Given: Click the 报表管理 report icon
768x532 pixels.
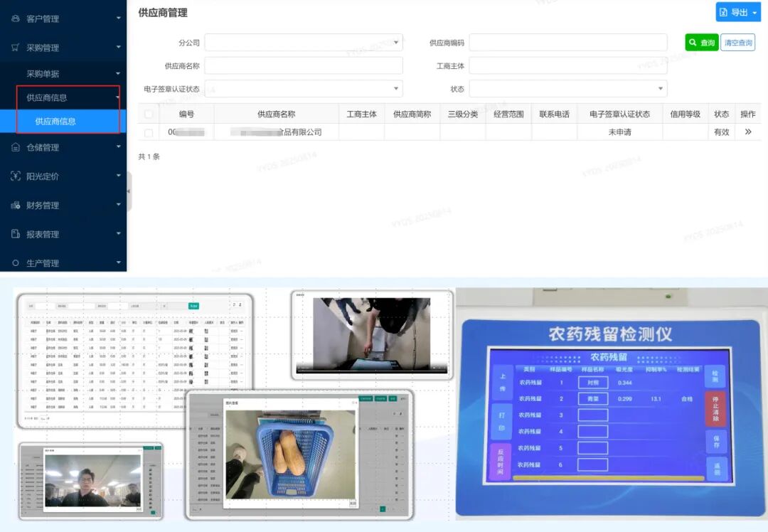Looking at the screenshot, I should click(16, 234).
